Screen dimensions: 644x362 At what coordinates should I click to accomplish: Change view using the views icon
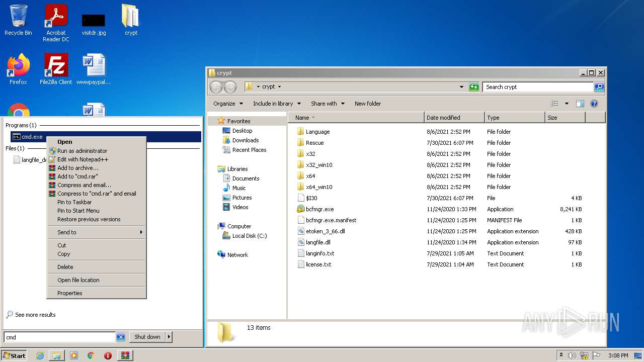pyautogui.click(x=554, y=104)
